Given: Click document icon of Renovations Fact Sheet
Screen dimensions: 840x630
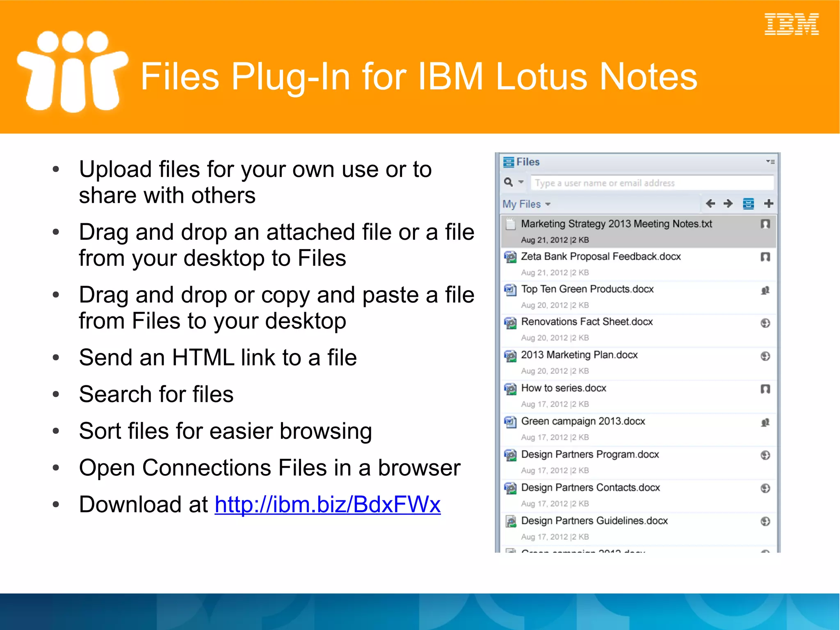Looking at the screenshot, I should 510,323.
